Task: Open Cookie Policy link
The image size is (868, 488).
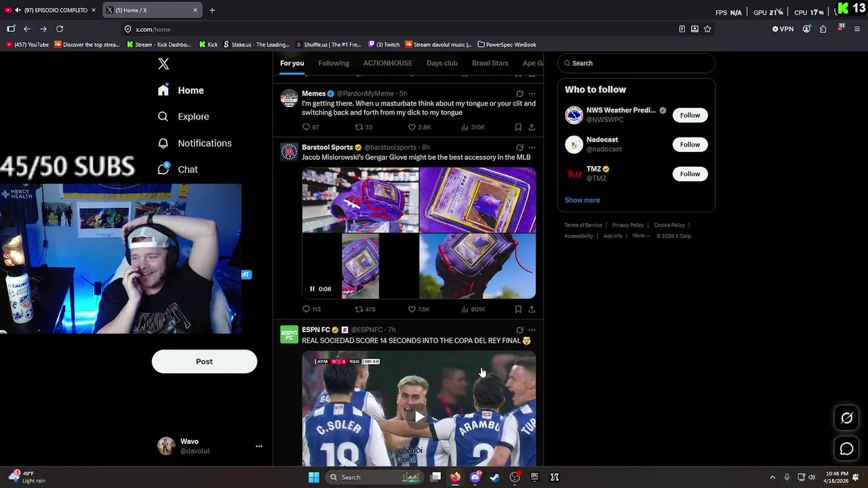Action: point(669,225)
